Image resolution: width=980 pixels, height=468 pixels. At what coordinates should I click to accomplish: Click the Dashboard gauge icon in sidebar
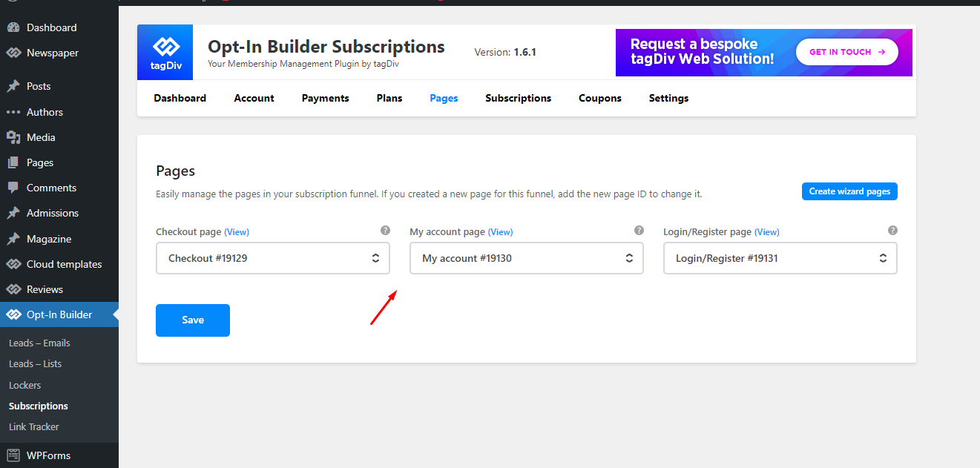point(13,27)
